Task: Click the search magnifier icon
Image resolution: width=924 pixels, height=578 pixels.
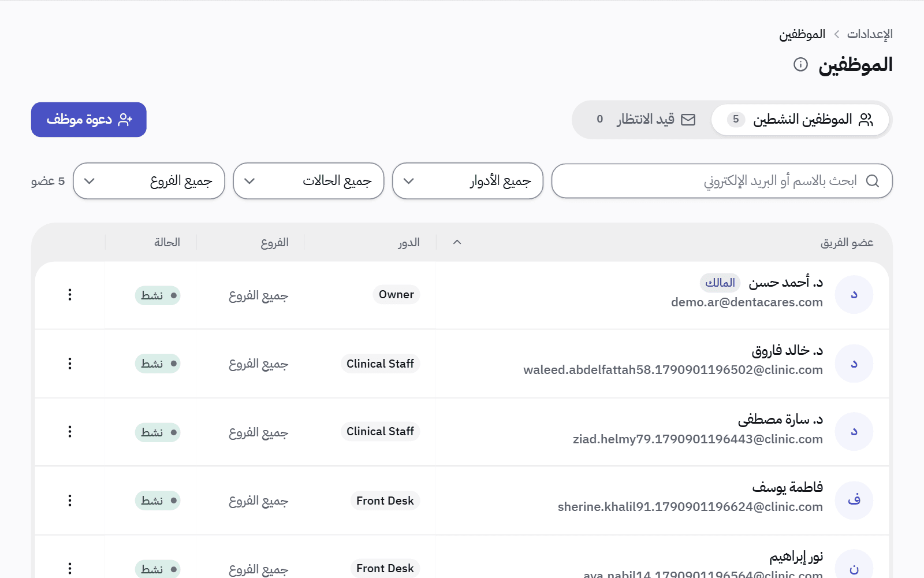Action: coord(873,181)
